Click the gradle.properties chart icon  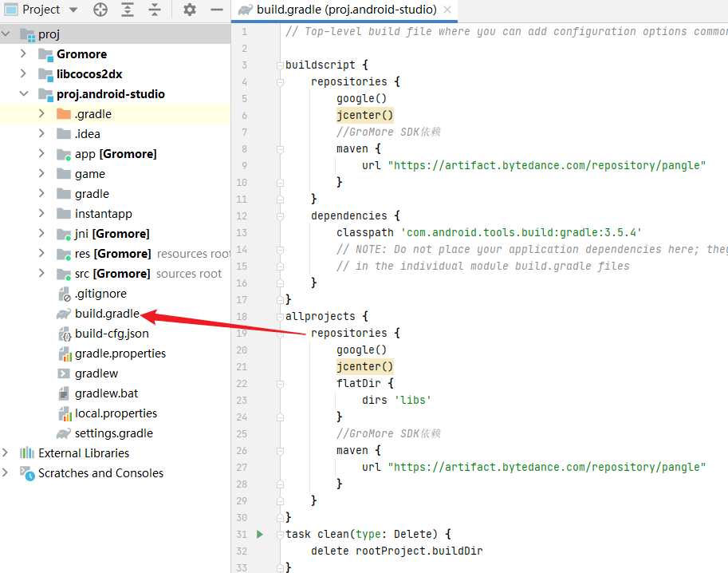tap(65, 354)
